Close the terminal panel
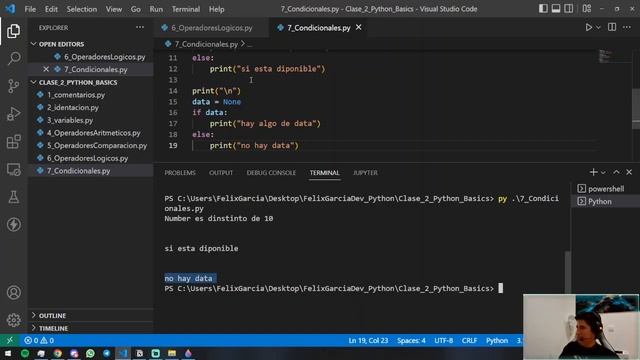Image resolution: width=640 pixels, height=360 pixels. coord(629,172)
